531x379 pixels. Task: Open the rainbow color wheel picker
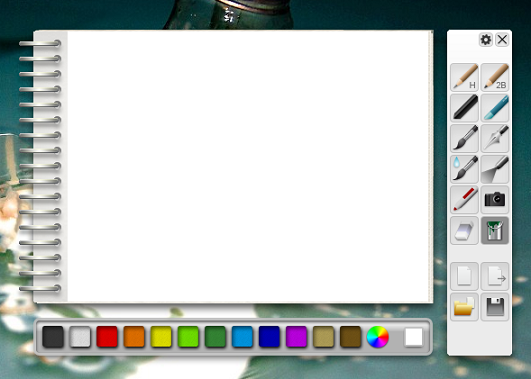coord(378,337)
